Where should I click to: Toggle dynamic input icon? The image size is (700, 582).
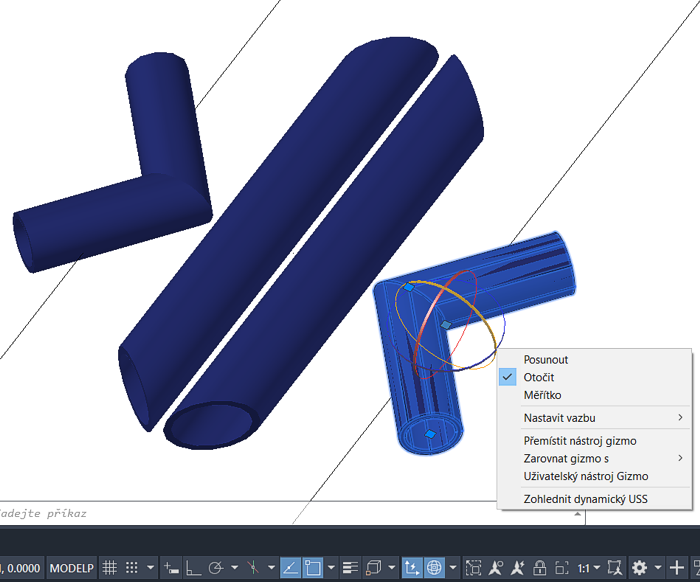click(171, 567)
